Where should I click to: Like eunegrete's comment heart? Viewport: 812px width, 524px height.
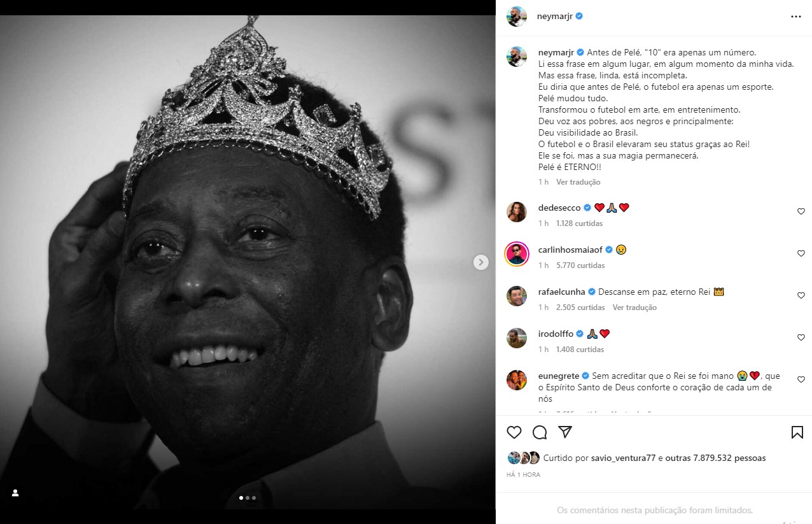click(x=801, y=379)
